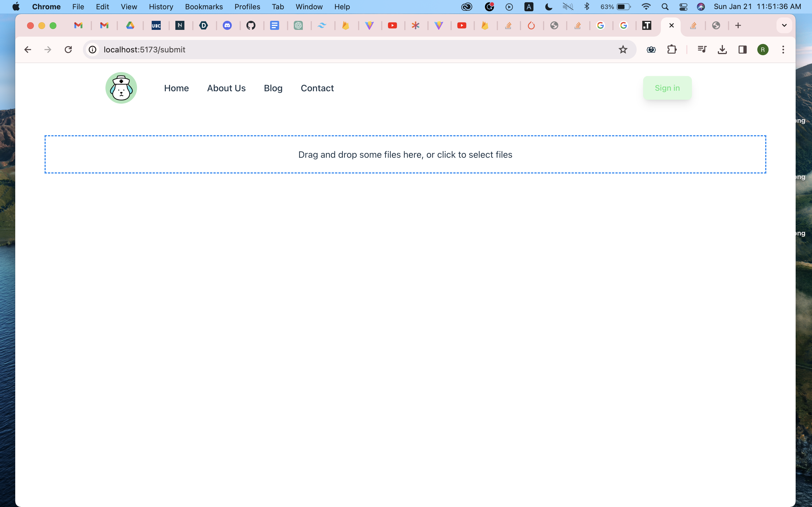812x507 pixels.
Task: Click the file drop zone area
Action: (x=405, y=155)
